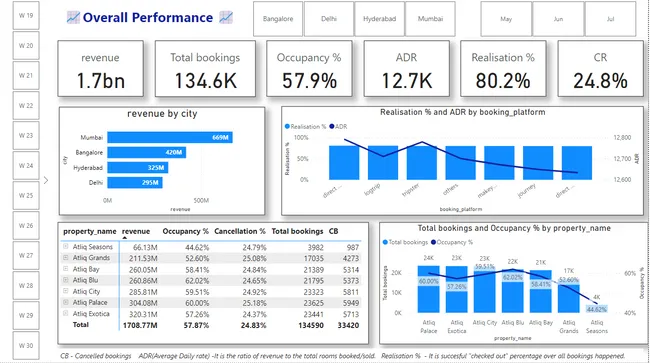Expand the Atliq Bay row
The width and height of the screenshot is (650, 363).
click(65, 269)
